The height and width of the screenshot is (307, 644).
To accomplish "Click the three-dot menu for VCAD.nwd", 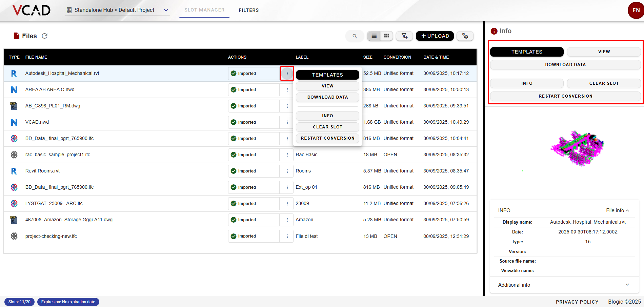I will pyautogui.click(x=287, y=122).
